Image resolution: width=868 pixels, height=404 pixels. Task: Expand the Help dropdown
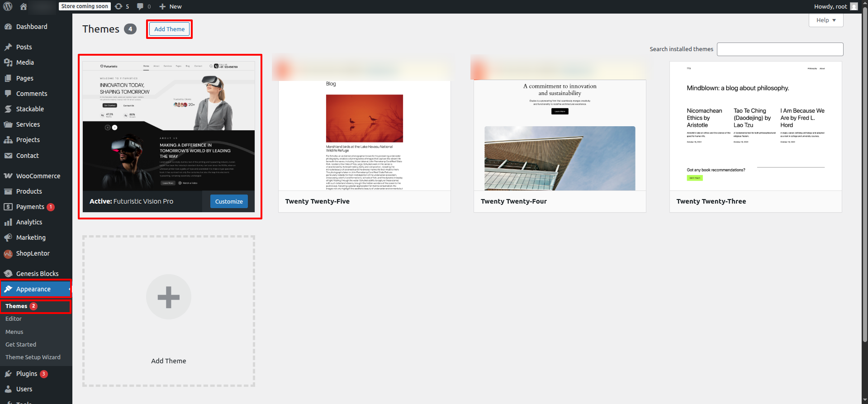[825, 20]
